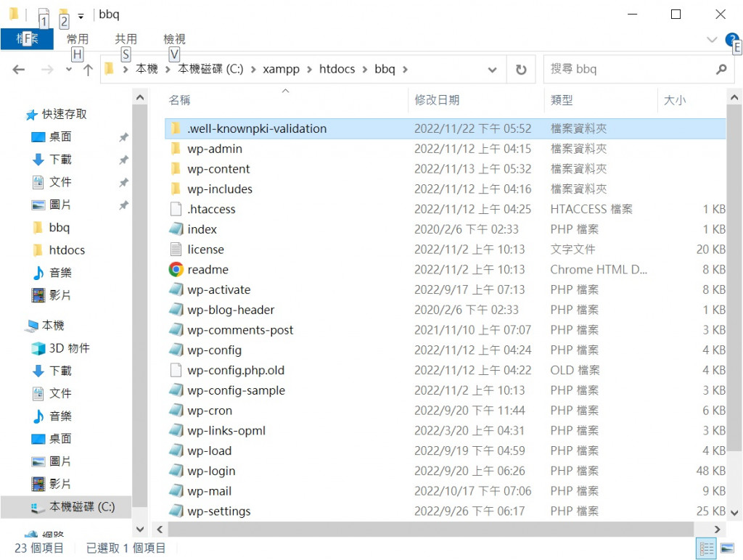Open recent locations dropdown arrow
743x560 pixels.
[x=69, y=70]
